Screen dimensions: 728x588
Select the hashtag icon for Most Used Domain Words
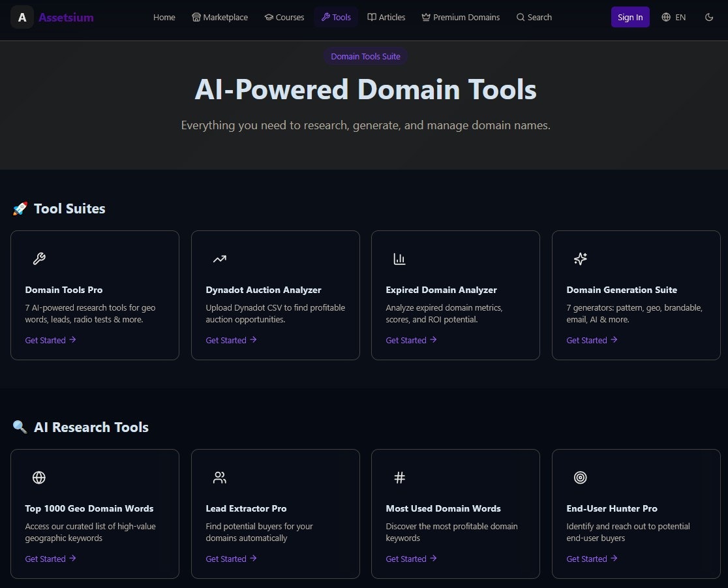click(x=400, y=477)
